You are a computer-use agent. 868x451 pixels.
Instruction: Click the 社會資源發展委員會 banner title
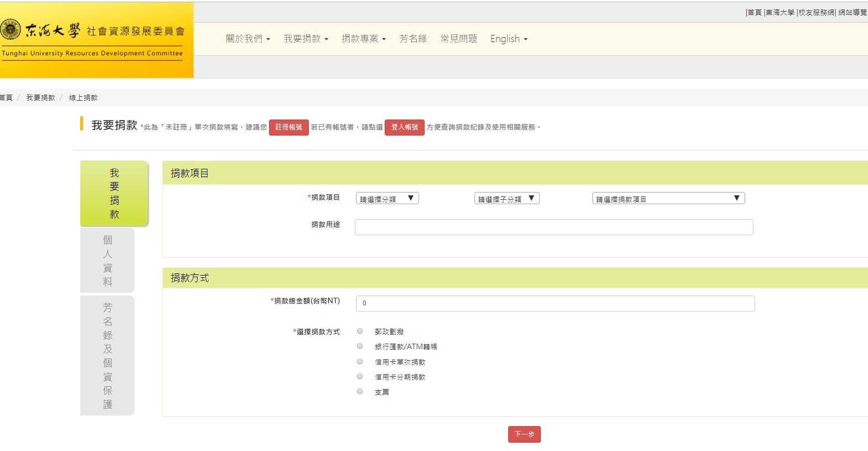click(136, 32)
